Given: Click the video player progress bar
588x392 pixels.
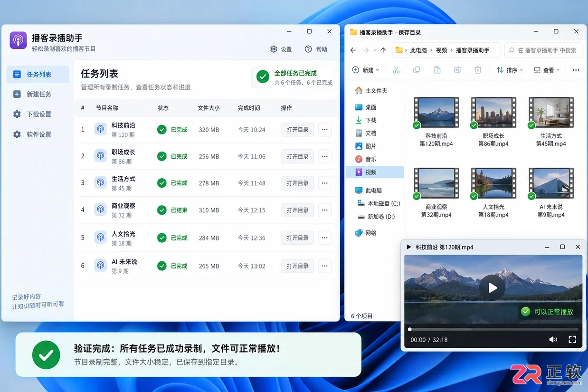Looking at the screenshot, I should tap(493, 329).
